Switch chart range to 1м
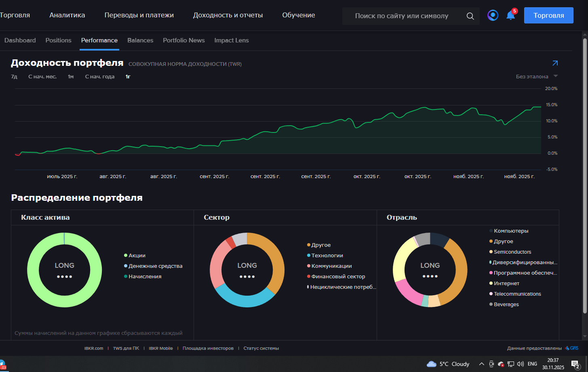 [71, 77]
